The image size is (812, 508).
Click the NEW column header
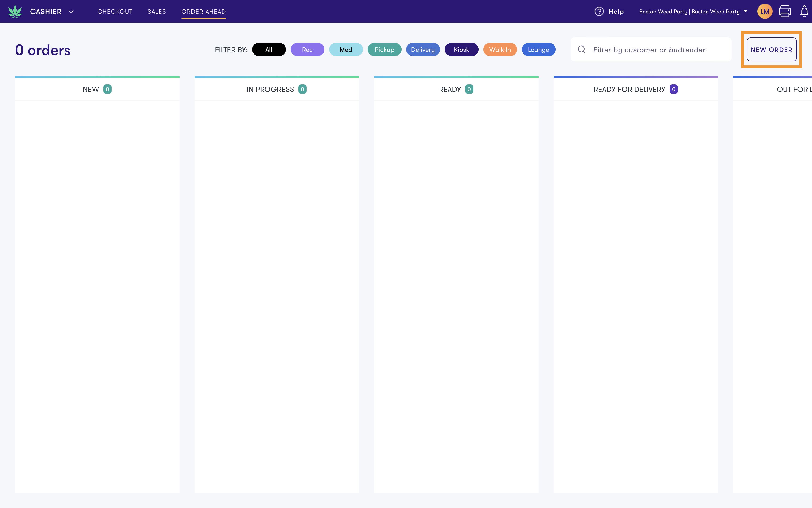click(97, 89)
